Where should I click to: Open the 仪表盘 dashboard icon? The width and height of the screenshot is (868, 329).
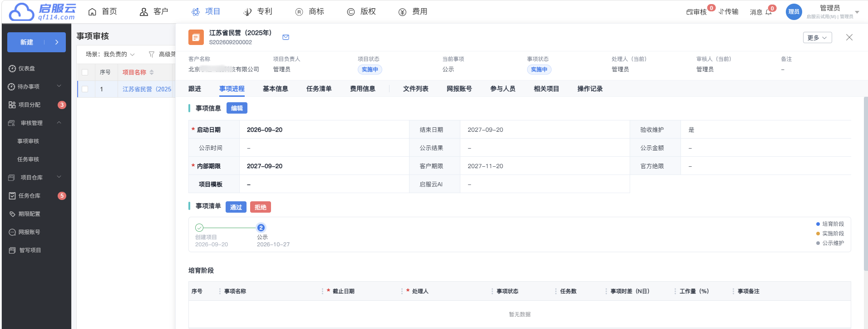point(12,69)
